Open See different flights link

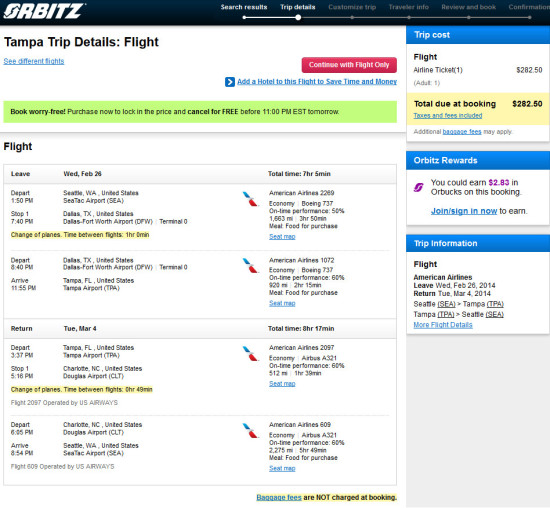tap(34, 61)
